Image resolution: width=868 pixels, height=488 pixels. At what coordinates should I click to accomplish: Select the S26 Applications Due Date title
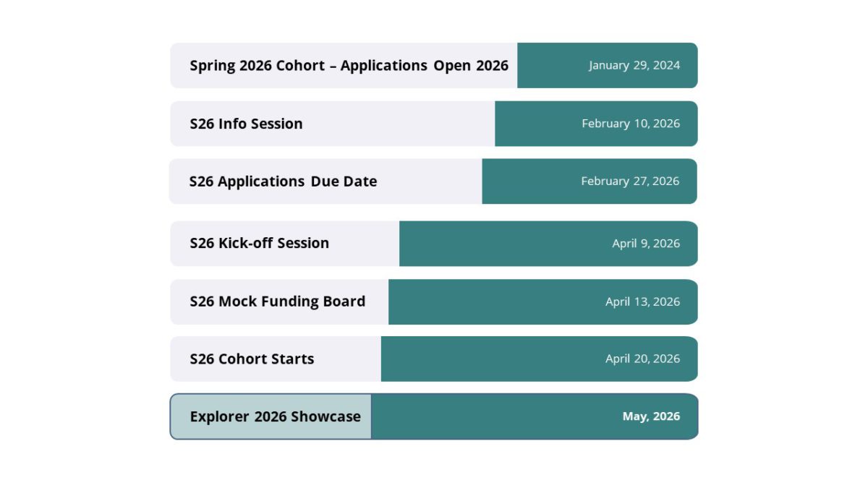coord(283,181)
